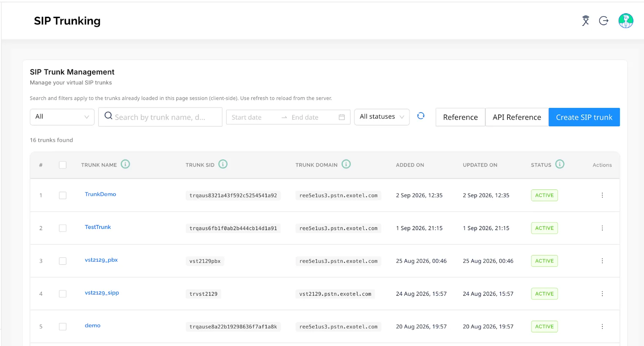Check the TestTrunk row checkbox
The image size is (644, 346).
[x=63, y=228]
